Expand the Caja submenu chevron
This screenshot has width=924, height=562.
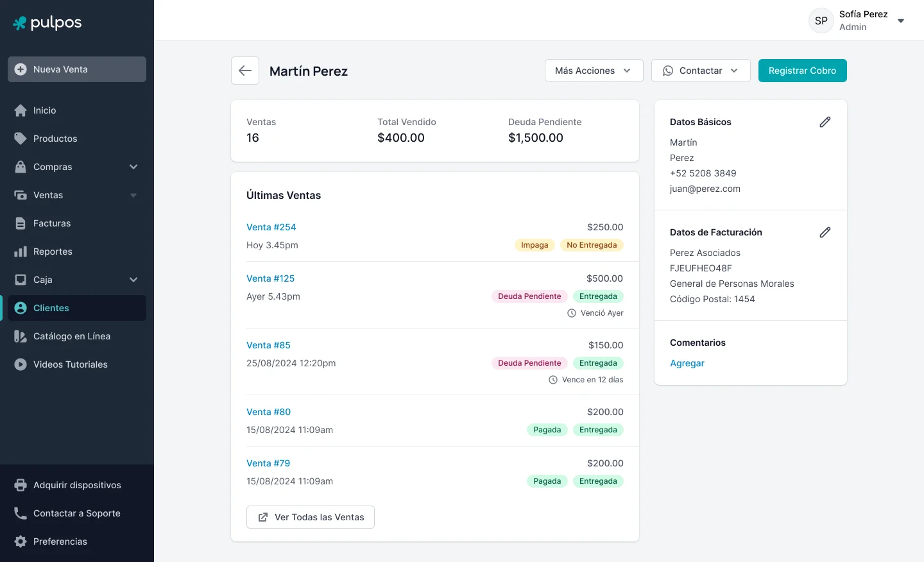pyautogui.click(x=133, y=280)
